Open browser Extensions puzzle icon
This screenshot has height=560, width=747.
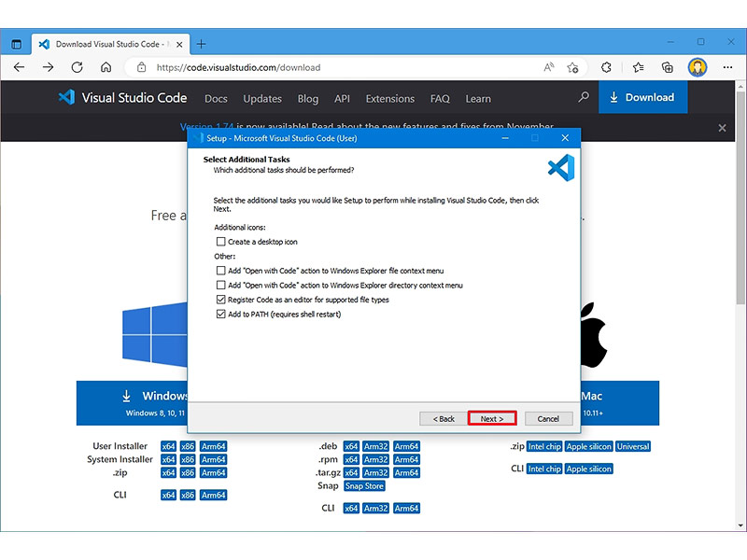[606, 67]
